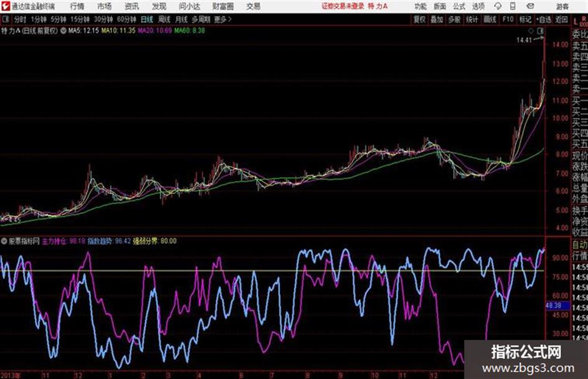This screenshot has width=588, height=379.
Task: Click the side panel toggle icon near diamond
Action: coord(540,30)
